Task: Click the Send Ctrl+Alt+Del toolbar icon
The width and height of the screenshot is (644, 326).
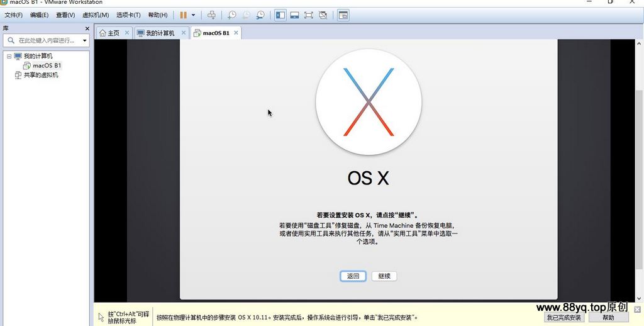Action: tap(211, 15)
